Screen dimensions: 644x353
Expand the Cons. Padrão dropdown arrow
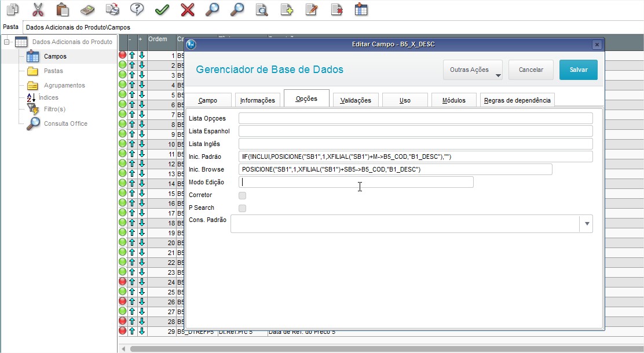[x=587, y=224]
